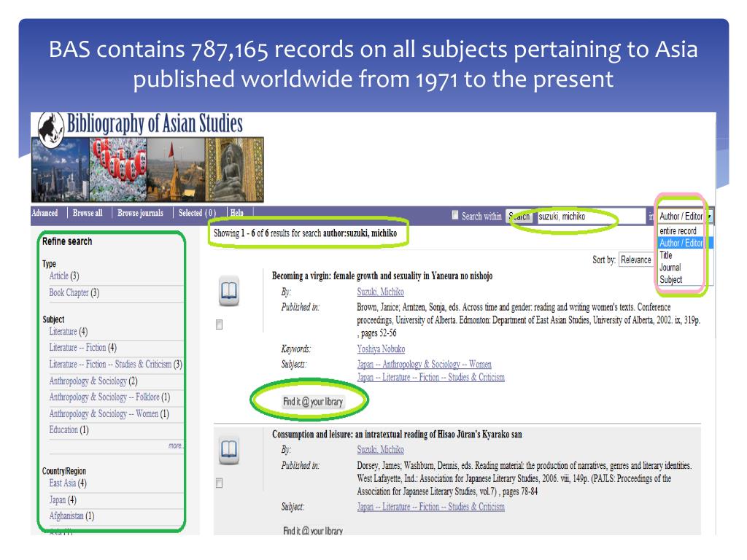Filter by Literature -- Fiction (4) subject
747x560 pixels.
pyautogui.click(x=82, y=348)
